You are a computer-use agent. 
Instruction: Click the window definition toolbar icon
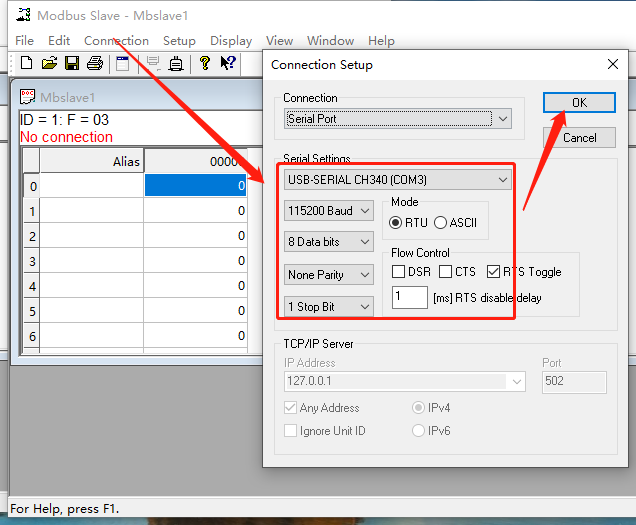(122, 63)
